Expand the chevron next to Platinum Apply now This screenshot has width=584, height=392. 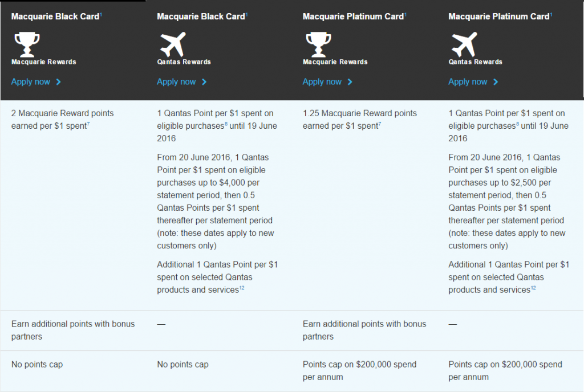(x=350, y=82)
